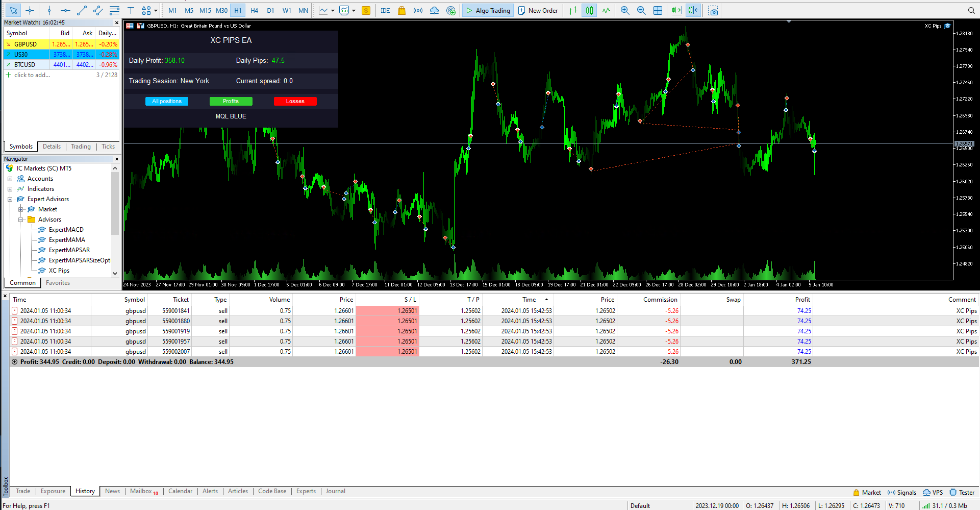Tile the chart windows
Viewport: 980px width, 510px height.
[x=658, y=10]
